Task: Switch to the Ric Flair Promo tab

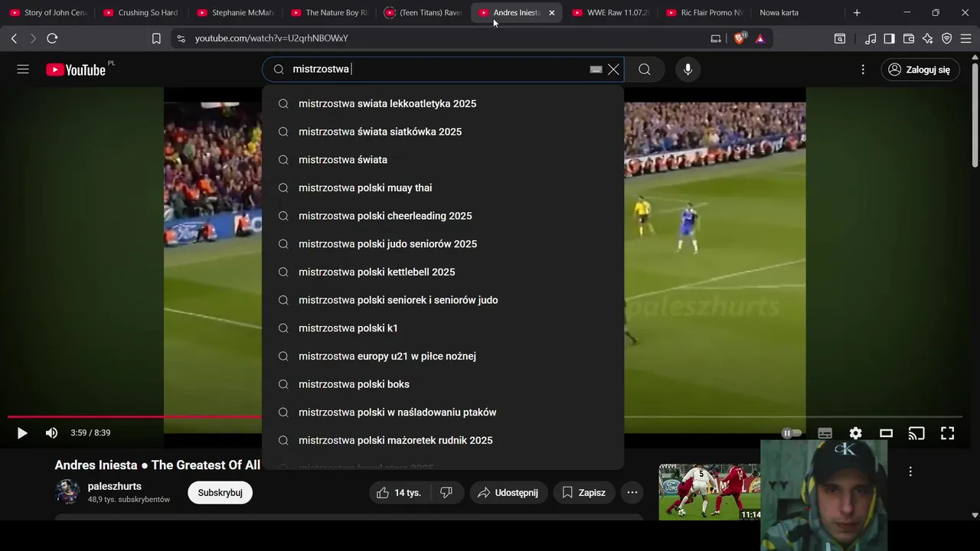Action: pos(705,13)
